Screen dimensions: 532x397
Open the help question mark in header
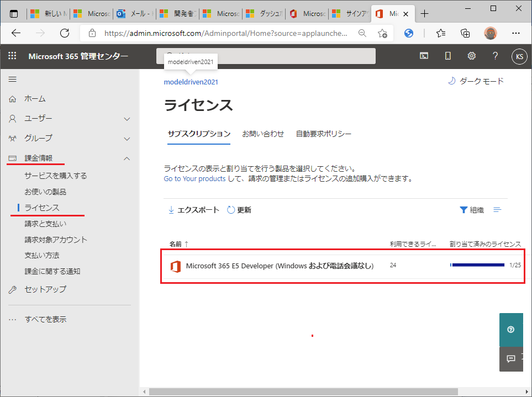coord(495,56)
